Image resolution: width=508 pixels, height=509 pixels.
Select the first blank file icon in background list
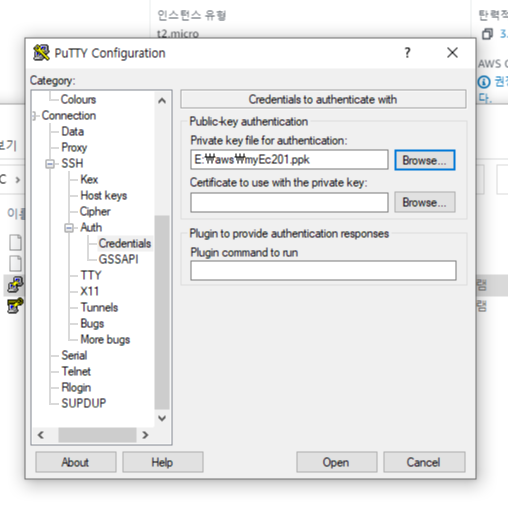point(15,242)
